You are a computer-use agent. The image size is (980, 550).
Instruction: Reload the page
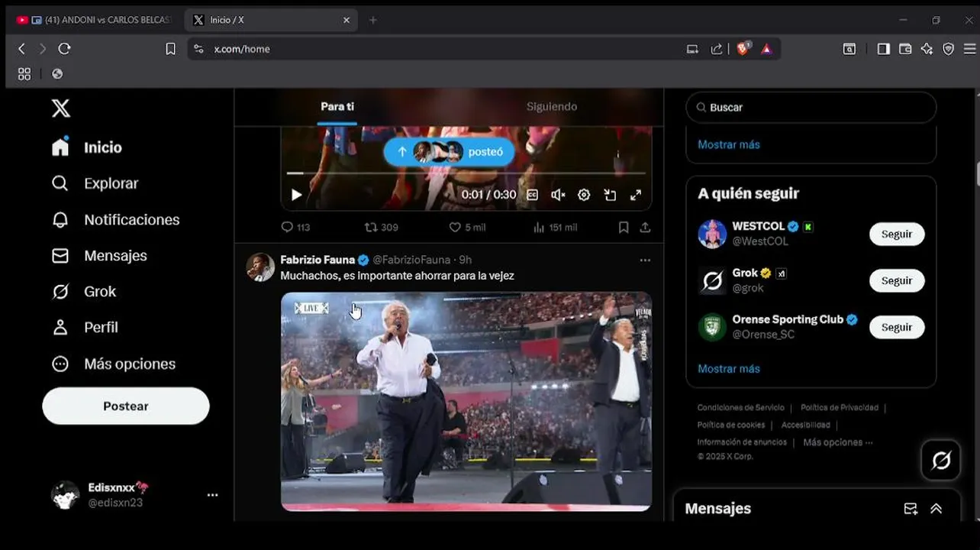pos(65,49)
